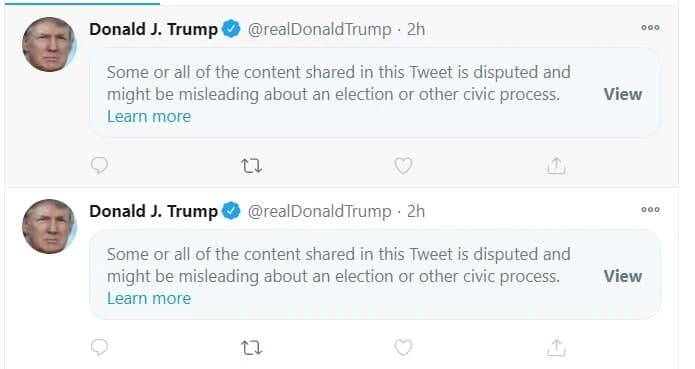Retweet the first disputed tweet

tap(251, 166)
